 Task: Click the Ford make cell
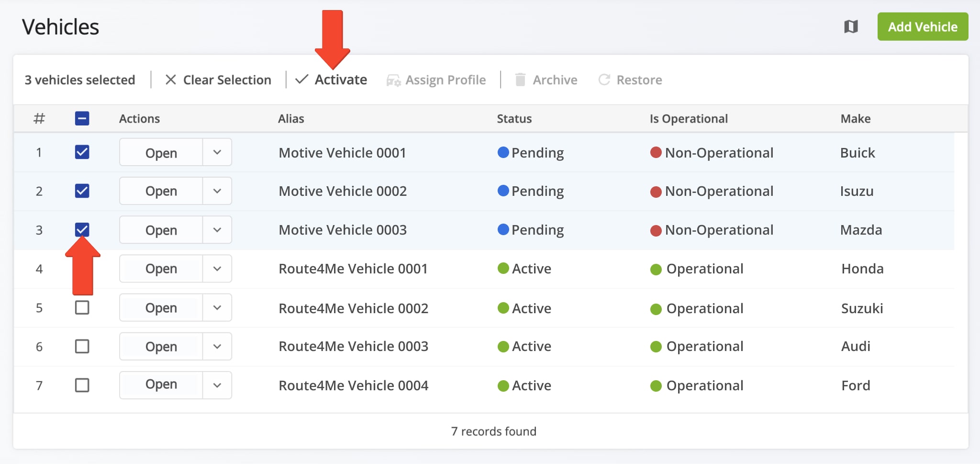click(856, 385)
